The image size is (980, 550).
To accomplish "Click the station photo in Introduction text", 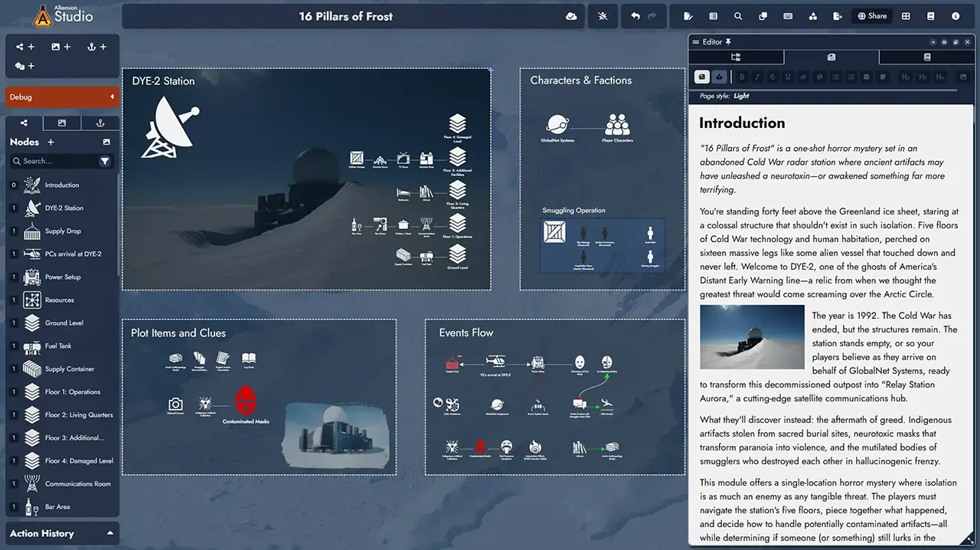I will point(752,338).
